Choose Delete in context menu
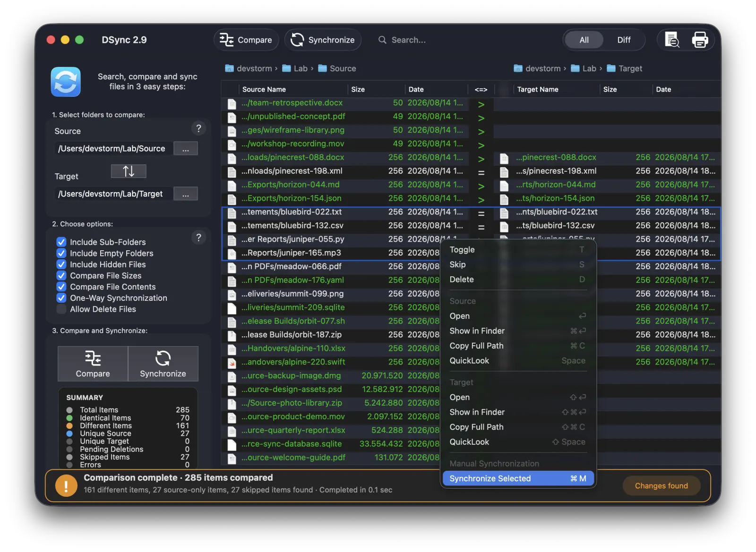This screenshot has width=756, height=552. [x=518, y=280]
